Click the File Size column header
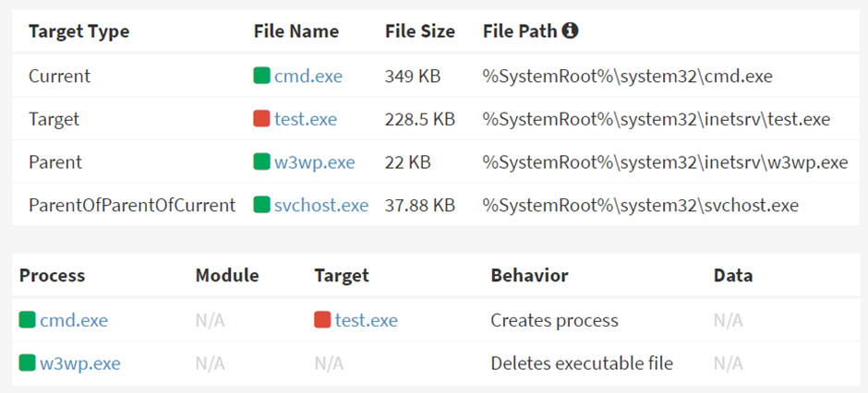Image resolution: width=868 pixels, height=393 pixels. tap(420, 31)
